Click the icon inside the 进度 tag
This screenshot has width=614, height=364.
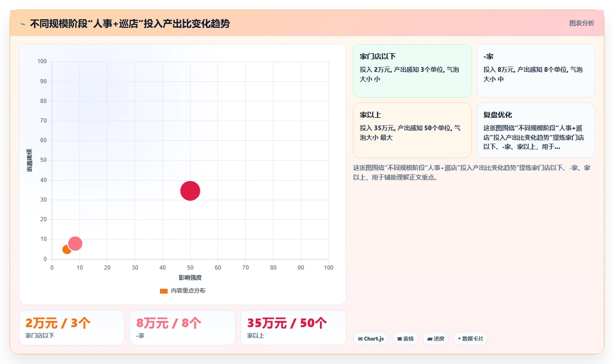430,339
